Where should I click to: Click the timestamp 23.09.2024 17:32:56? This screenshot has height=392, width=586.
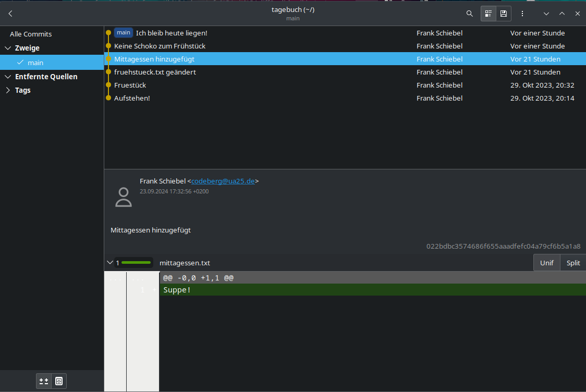click(174, 191)
